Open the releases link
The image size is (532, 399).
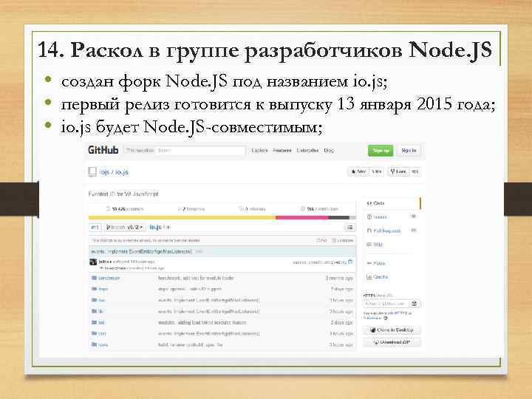pyautogui.click(x=253, y=209)
